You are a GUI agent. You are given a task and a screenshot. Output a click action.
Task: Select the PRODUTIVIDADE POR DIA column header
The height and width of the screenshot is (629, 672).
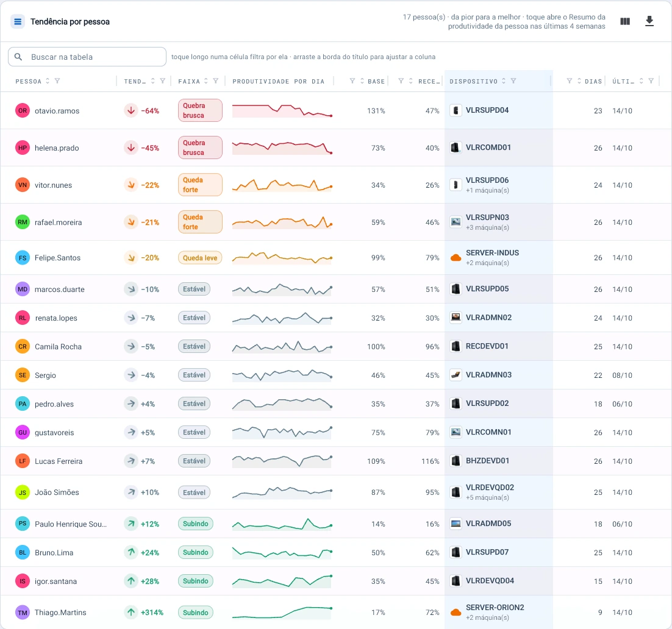click(279, 82)
